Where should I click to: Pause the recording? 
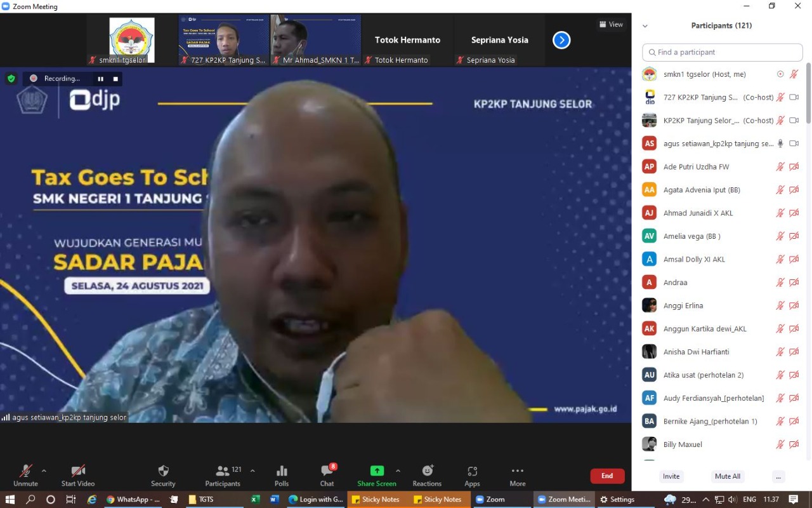point(100,79)
